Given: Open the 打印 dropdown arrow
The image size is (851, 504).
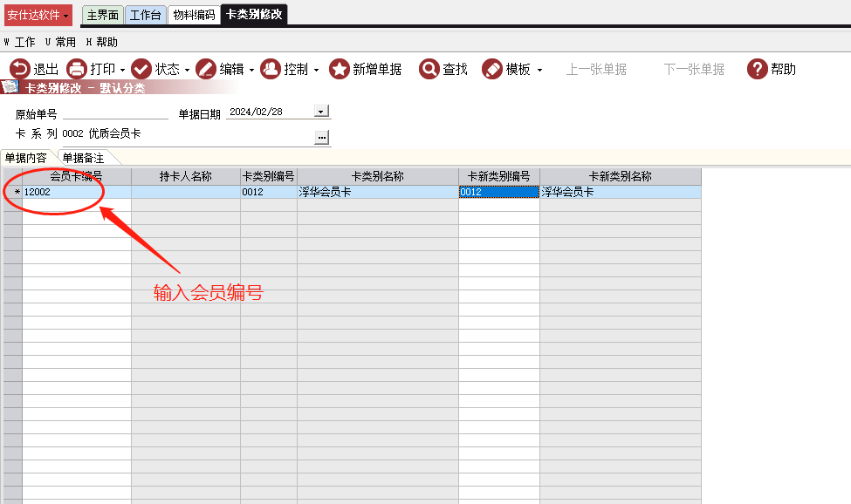Looking at the screenshot, I should pyautogui.click(x=123, y=70).
